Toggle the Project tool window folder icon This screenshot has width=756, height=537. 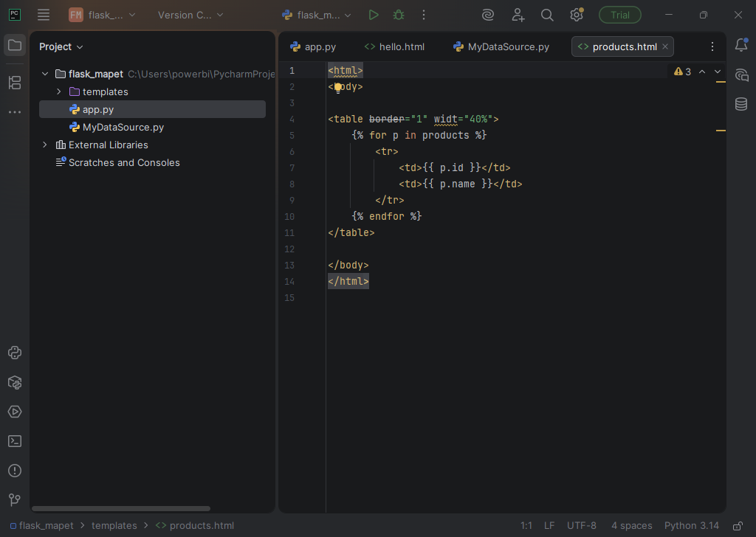(x=15, y=45)
